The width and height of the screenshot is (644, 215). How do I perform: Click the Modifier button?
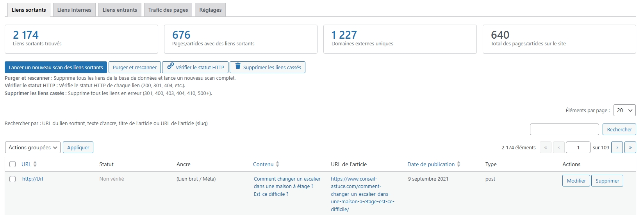[x=576, y=181]
